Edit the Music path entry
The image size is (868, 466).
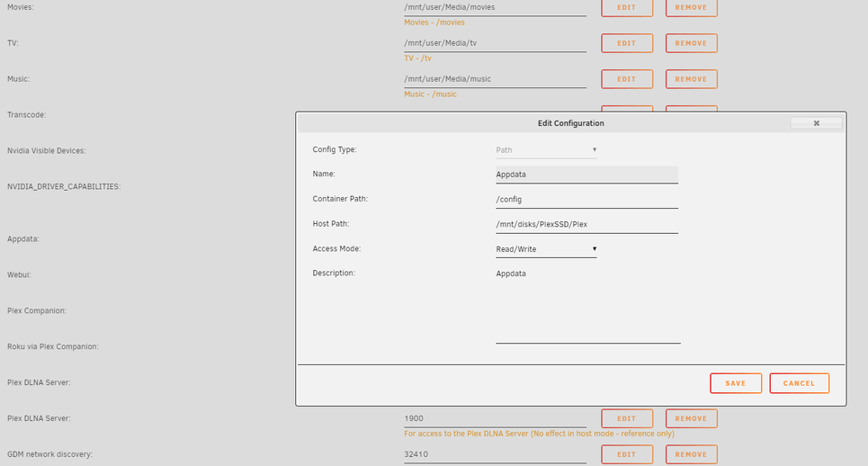(x=627, y=79)
